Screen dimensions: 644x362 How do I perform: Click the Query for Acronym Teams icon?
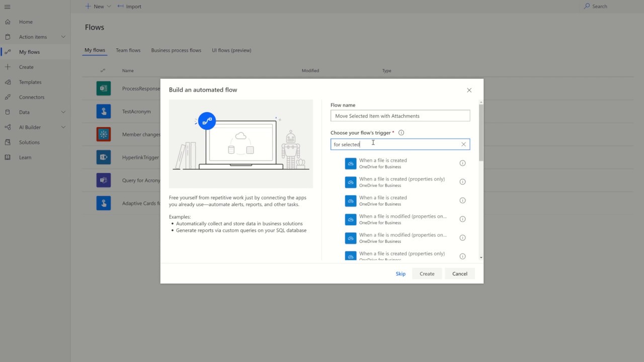pos(104,180)
